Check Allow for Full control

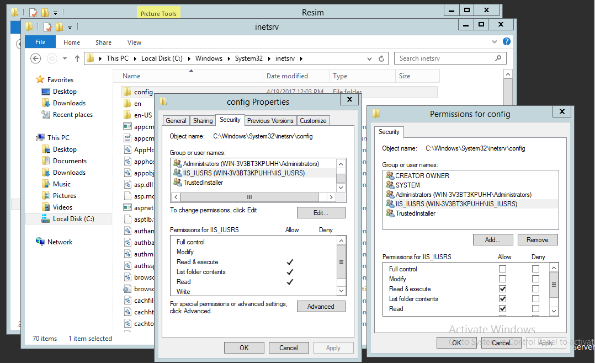502,269
